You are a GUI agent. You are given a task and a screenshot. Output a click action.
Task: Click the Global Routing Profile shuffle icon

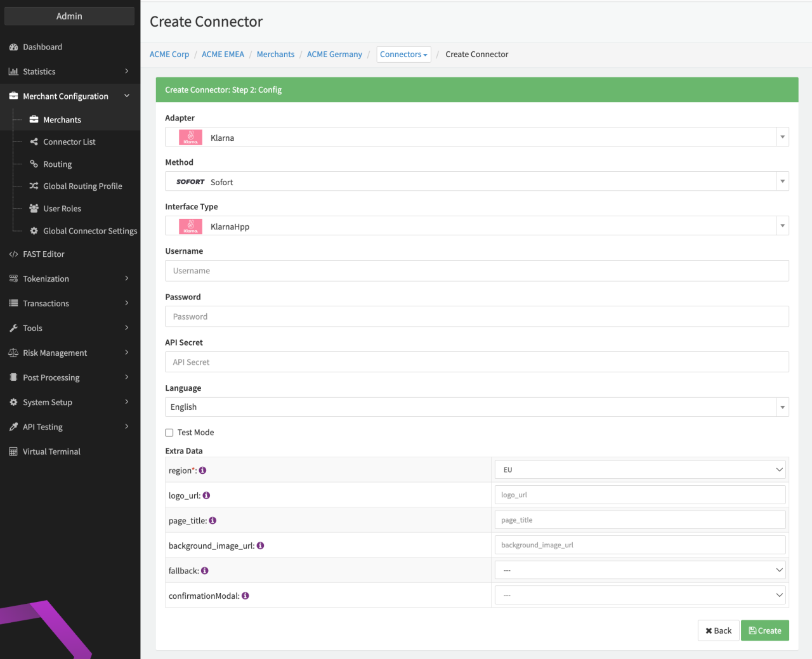[x=34, y=186]
